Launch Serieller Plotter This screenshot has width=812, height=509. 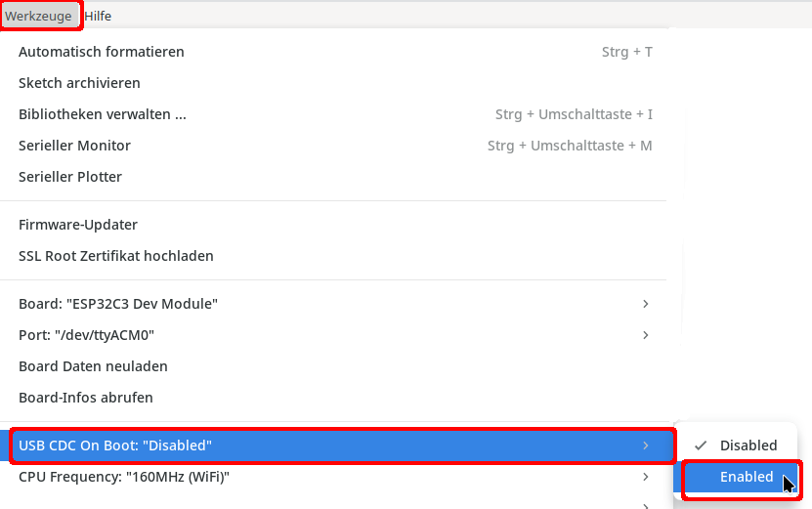(x=70, y=177)
